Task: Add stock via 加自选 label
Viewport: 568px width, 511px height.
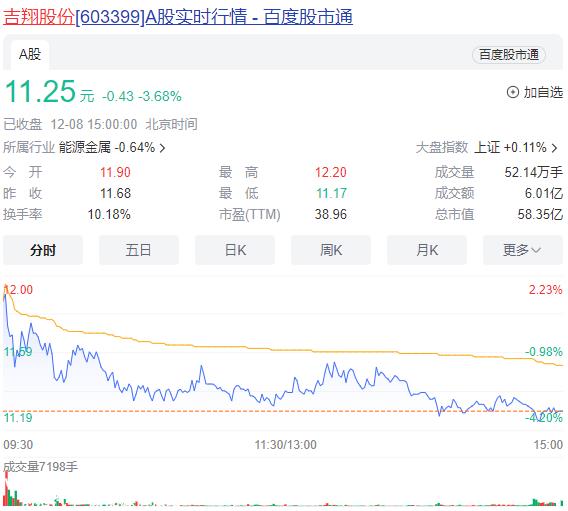Action: [x=543, y=92]
